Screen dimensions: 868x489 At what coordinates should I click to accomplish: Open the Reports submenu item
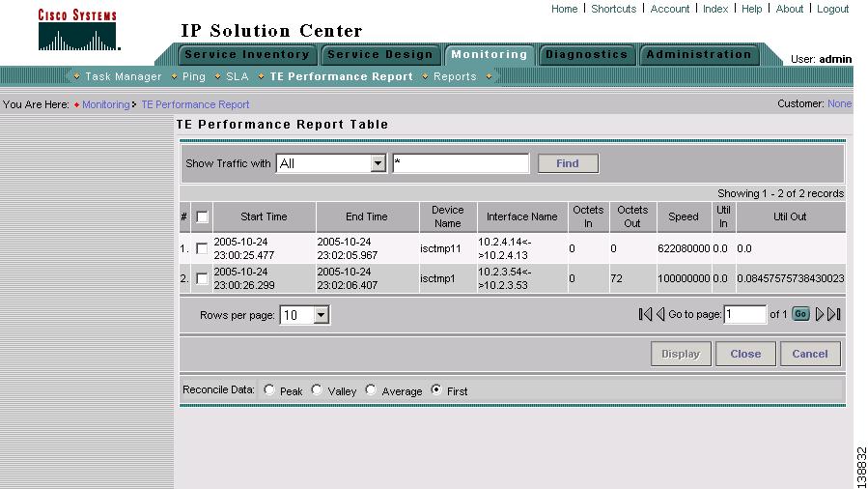(x=455, y=76)
